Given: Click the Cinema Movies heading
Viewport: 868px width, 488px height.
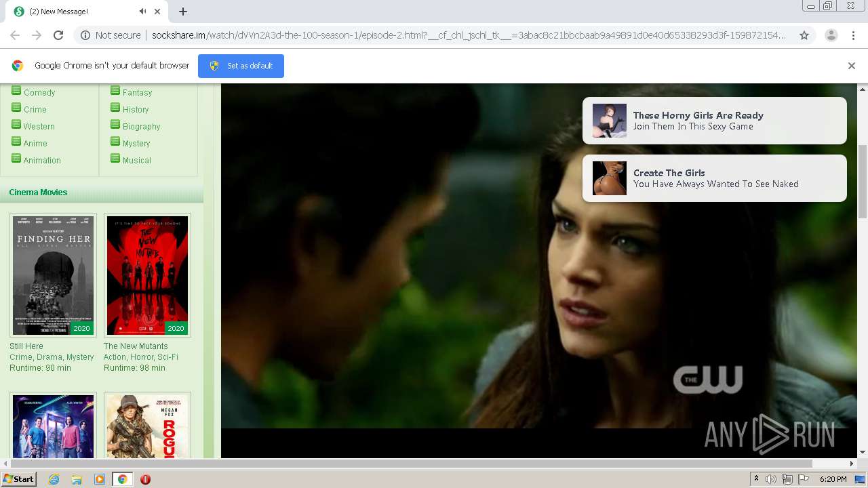Looking at the screenshot, I should click(x=38, y=192).
